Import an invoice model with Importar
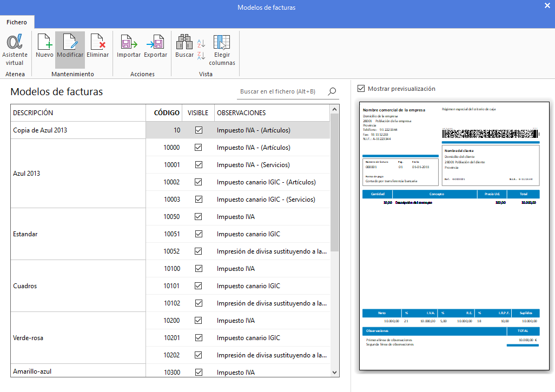This screenshot has width=555, height=392. coord(129,46)
